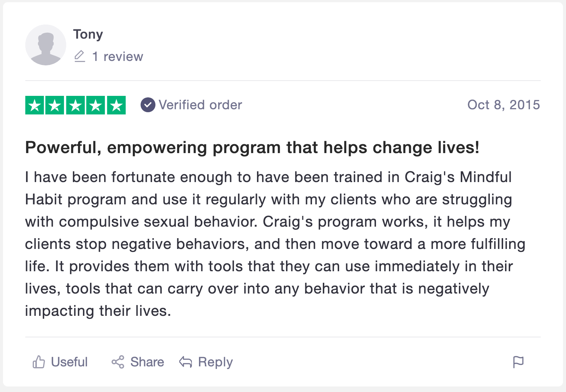The image size is (566, 392).
Task: Click the review body text paragraph
Action: [x=274, y=244]
